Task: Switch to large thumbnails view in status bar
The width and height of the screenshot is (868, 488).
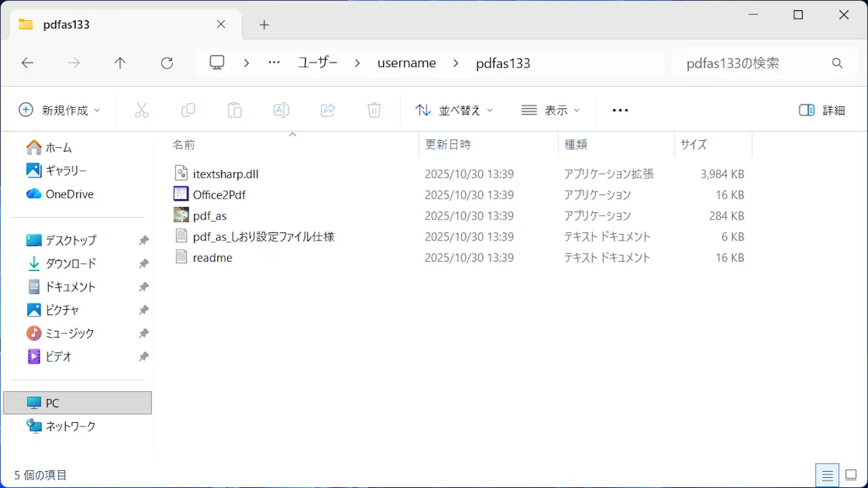Action: click(851, 475)
